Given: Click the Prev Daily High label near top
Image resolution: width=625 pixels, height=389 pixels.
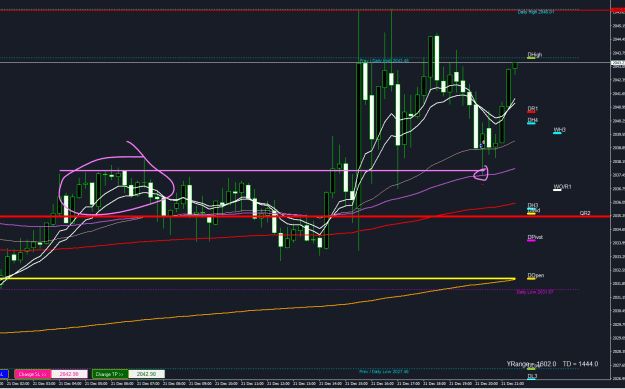Looking at the screenshot, I should pos(384,61).
